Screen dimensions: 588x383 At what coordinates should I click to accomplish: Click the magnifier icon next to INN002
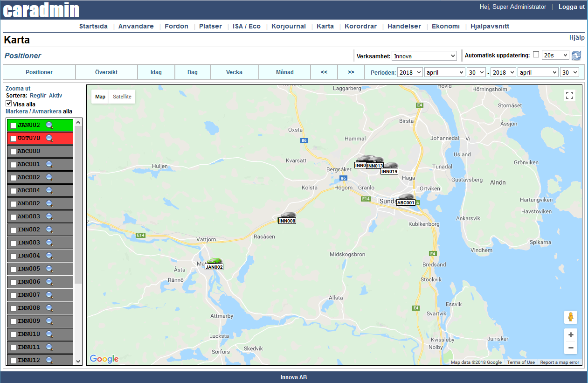tap(49, 230)
